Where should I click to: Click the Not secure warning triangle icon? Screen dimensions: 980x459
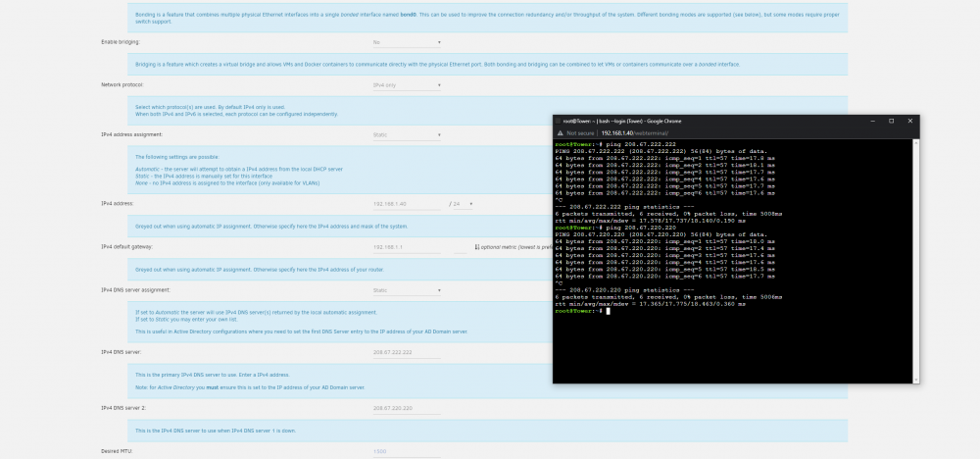click(561, 133)
